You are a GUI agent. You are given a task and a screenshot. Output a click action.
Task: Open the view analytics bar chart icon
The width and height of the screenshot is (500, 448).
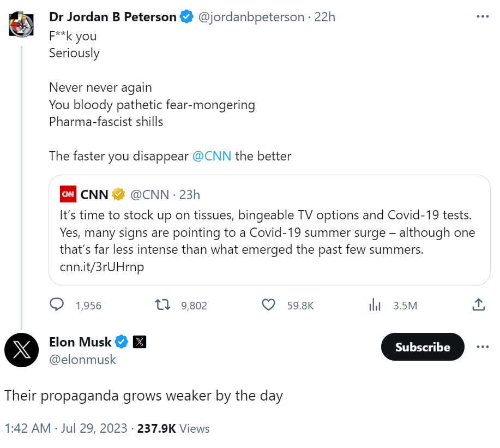[375, 304]
